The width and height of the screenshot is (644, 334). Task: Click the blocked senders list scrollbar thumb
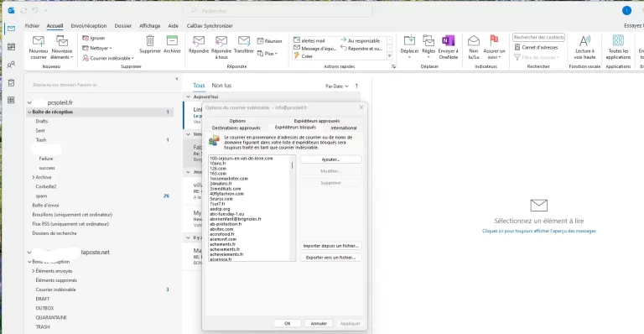coord(293,165)
